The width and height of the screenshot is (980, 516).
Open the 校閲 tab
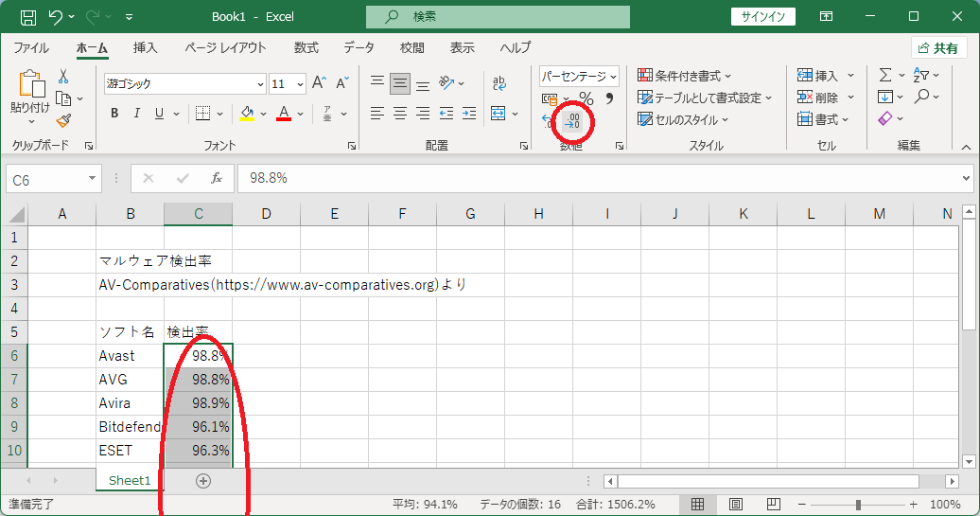click(411, 48)
